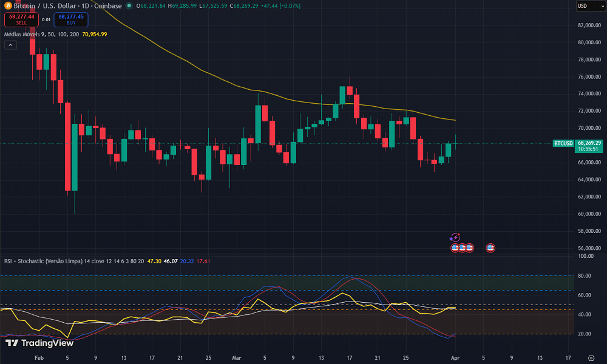Click the rightmost US flag economic event
The image size is (607, 364).
(491, 248)
